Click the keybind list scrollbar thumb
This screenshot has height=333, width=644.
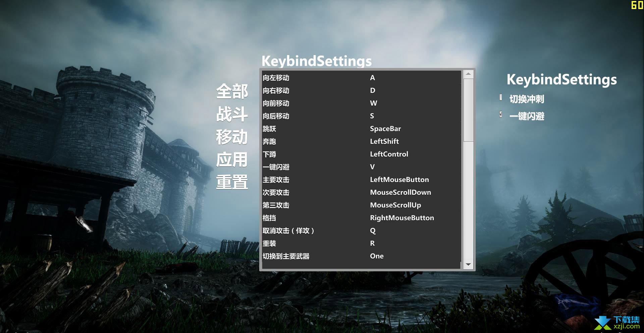(x=468, y=110)
